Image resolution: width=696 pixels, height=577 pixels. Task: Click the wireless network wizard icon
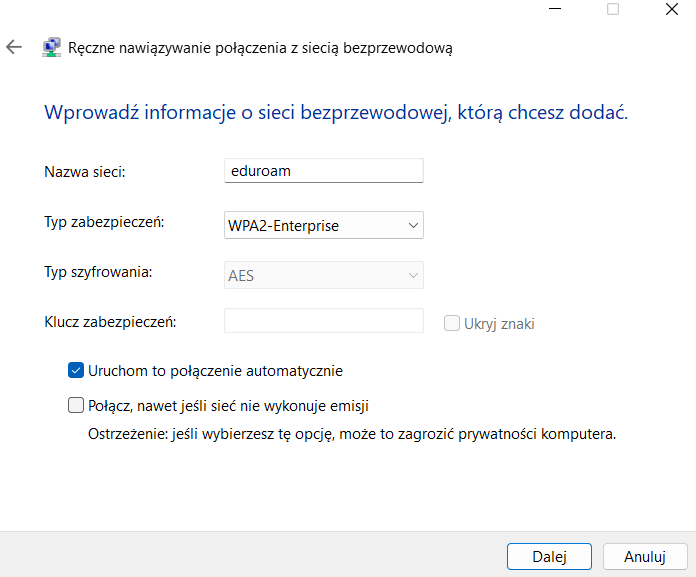tap(51, 47)
